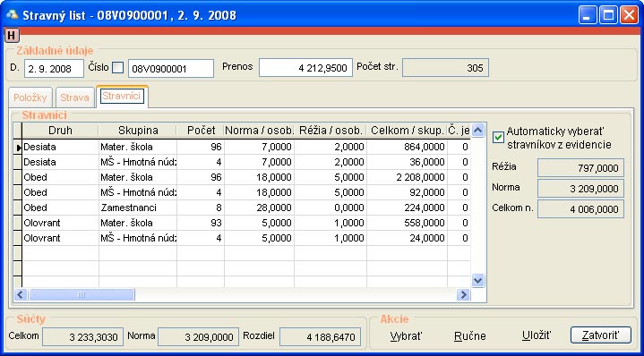Disable Automaticky vyberať stravníkov z evidencie
644x356 pixels.
tap(498, 138)
